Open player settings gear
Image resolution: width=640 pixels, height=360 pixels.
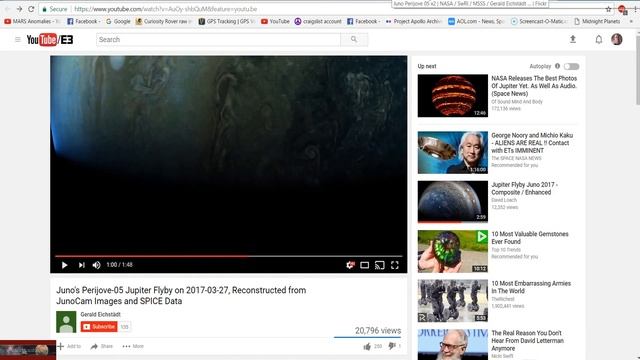click(x=350, y=265)
